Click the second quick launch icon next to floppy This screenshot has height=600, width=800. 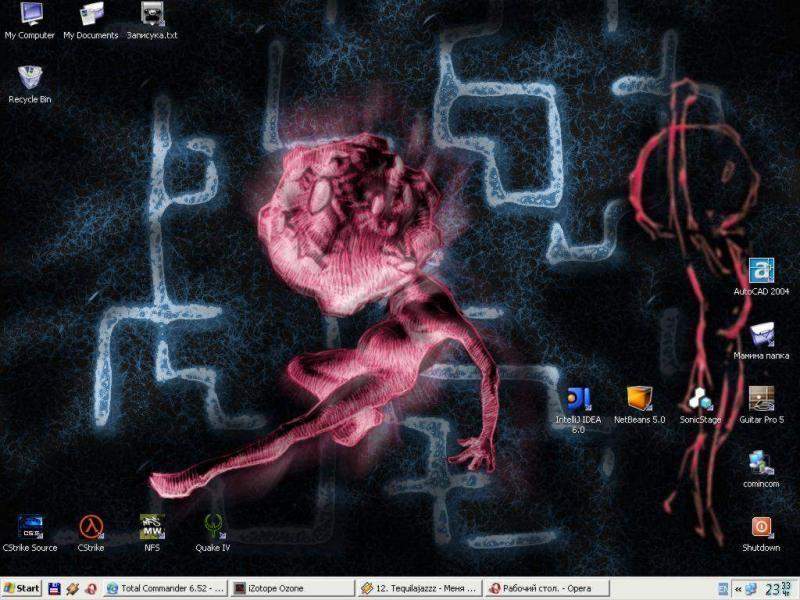point(72,588)
